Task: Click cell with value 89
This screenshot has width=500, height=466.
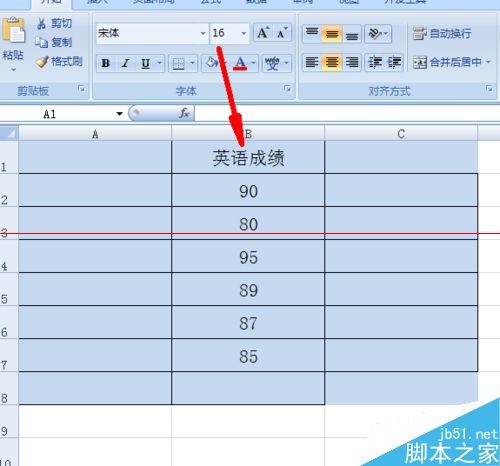Action: 248,289
